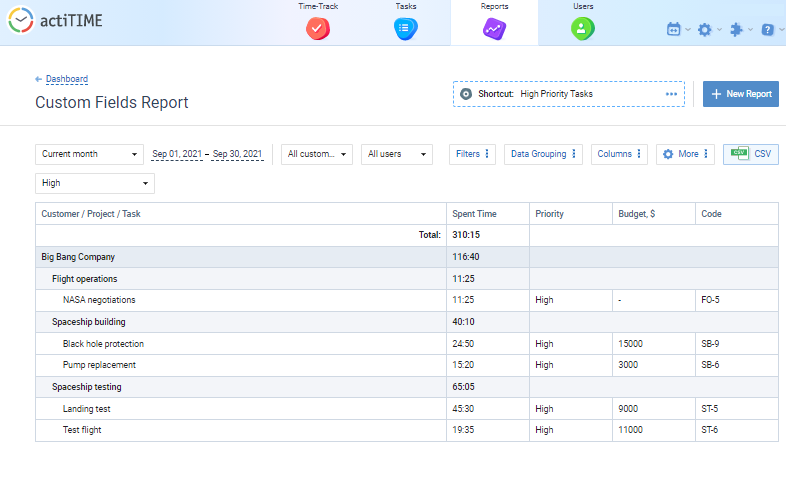This screenshot has width=786, height=485.
Task: Select the Test flight task
Action: pyautogui.click(x=82, y=430)
